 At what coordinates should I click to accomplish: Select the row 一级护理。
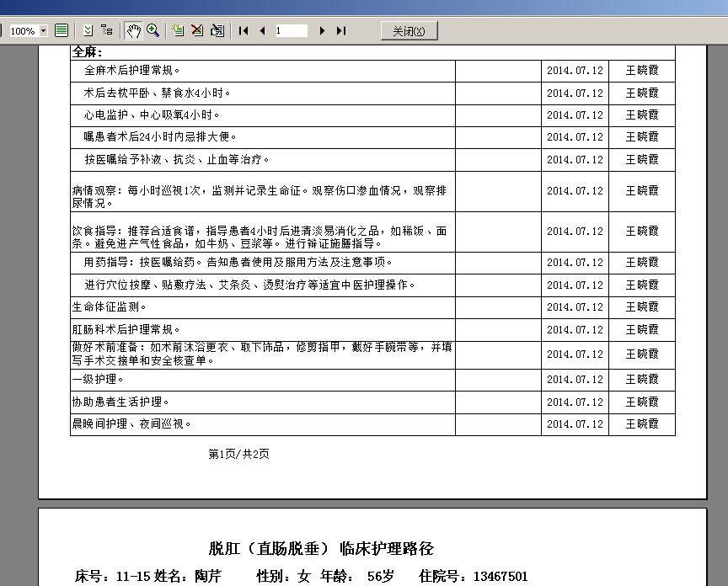[x=372, y=380]
